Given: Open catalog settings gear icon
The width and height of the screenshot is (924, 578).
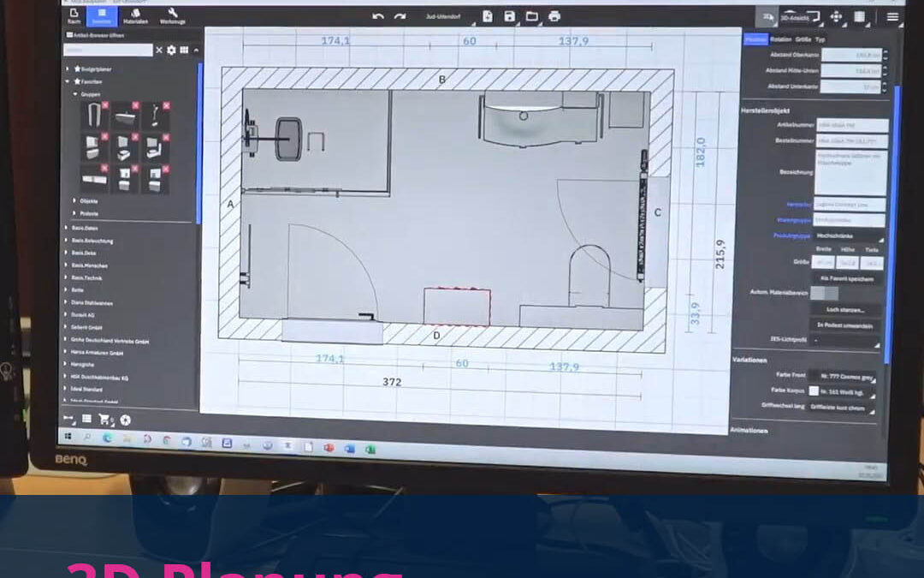Looking at the screenshot, I should 171,51.
